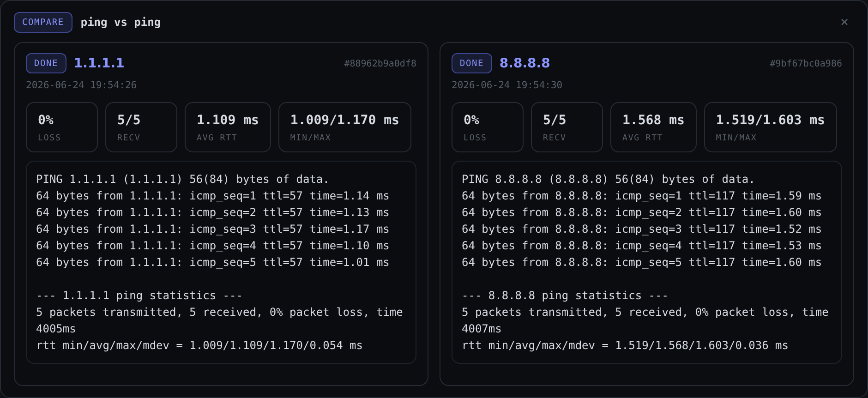Click 1.1.1.1 icmp_seq=2 time=1.13 ms line

click(x=212, y=212)
